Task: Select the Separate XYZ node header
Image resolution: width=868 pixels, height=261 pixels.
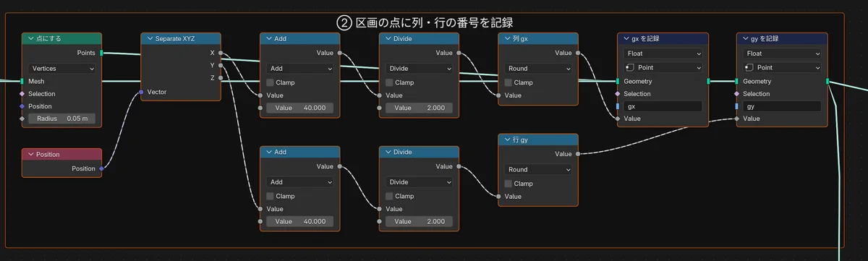Action: (181, 39)
